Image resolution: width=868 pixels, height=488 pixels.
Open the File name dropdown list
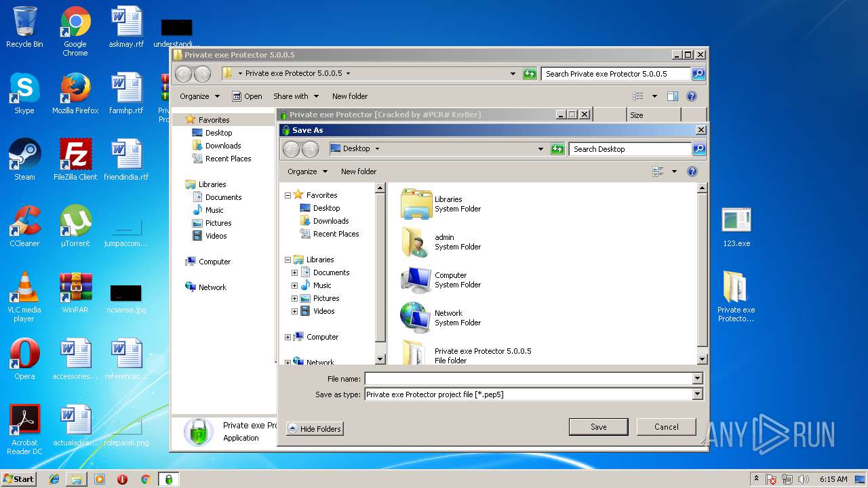[x=697, y=379]
